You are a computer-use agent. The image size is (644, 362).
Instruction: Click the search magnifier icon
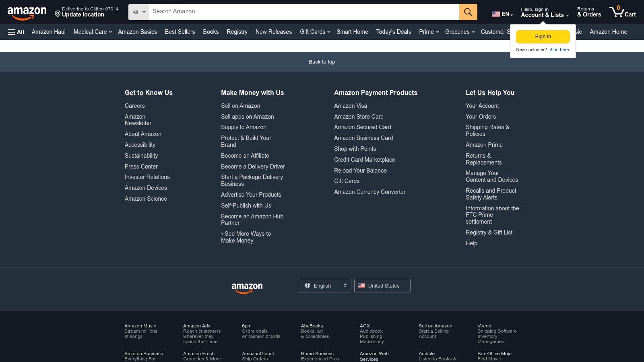468,12
